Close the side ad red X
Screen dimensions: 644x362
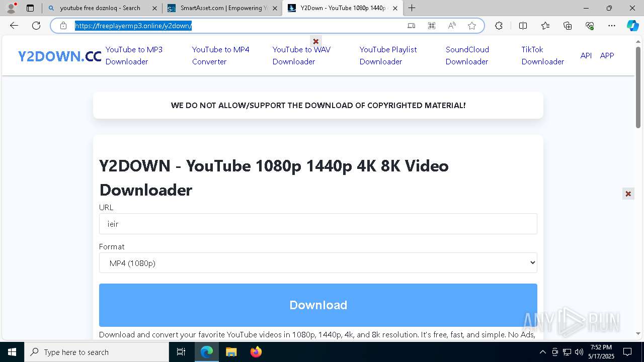click(628, 194)
